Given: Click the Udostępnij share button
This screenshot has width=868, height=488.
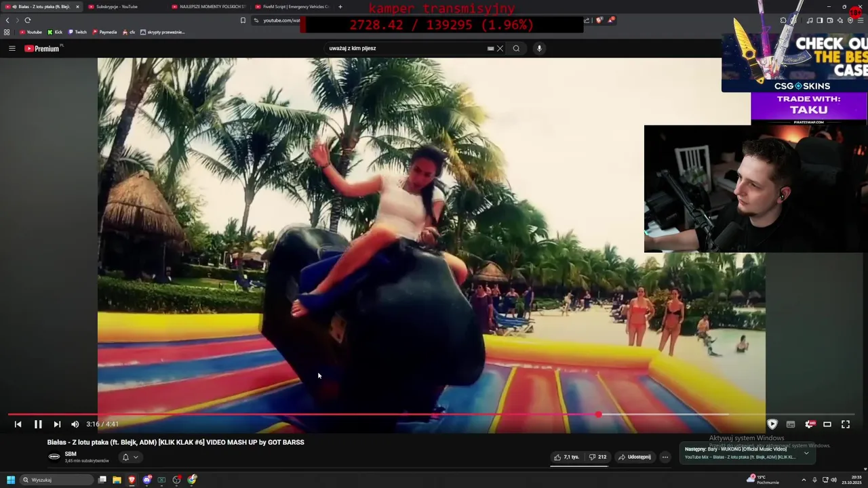Looking at the screenshot, I should [635, 457].
